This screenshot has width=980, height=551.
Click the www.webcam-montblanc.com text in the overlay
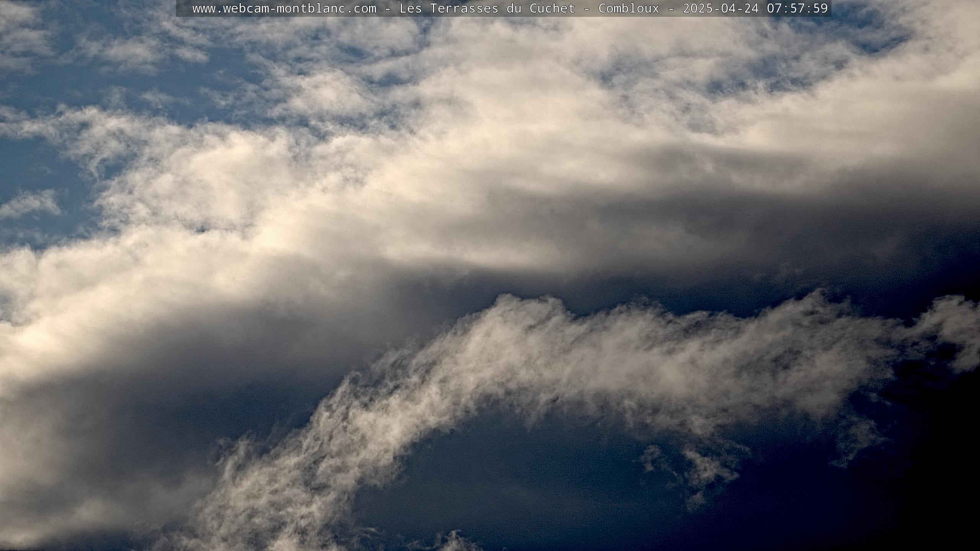[284, 8]
